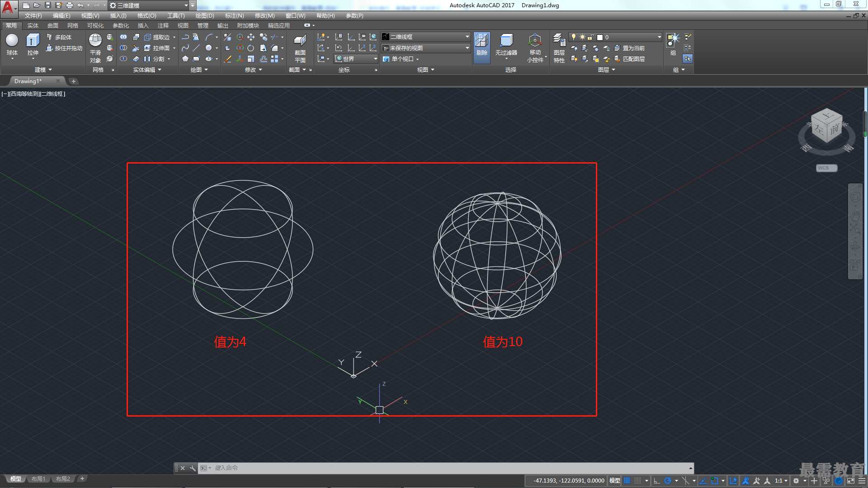This screenshot has width=868, height=488.
Task: Select the line drawing tool
Action: [196, 48]
